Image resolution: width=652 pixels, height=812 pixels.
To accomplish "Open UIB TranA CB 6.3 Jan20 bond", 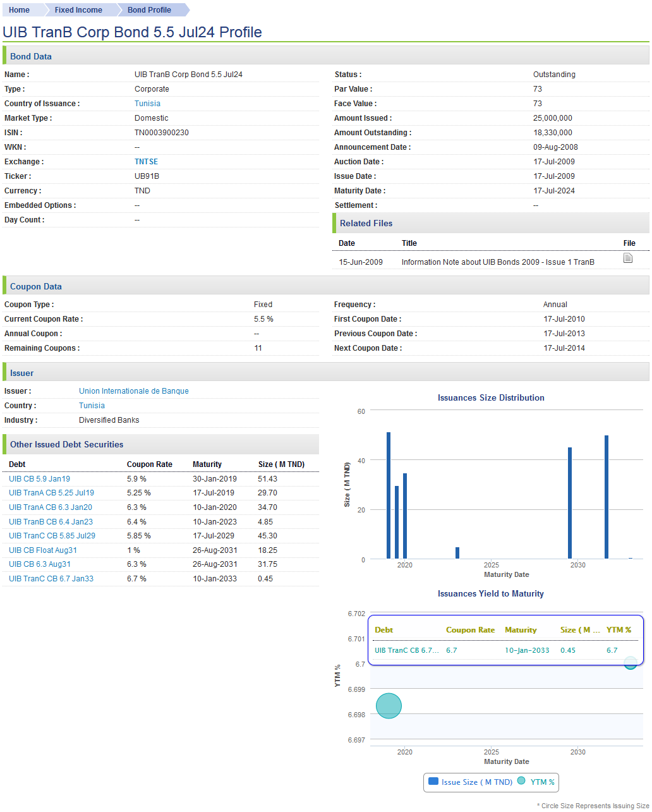I will tap(51, 507).
